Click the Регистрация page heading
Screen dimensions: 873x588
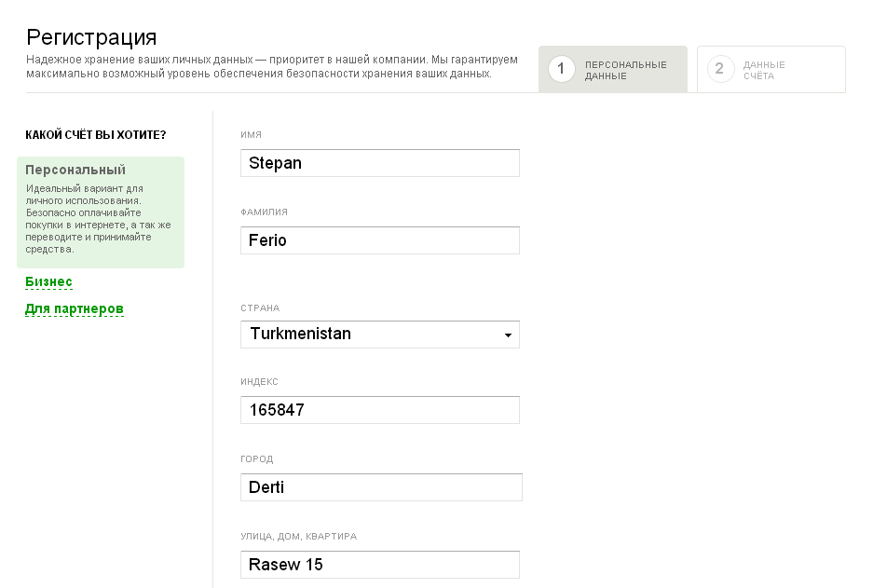pyautogui.click(x=91, y=37)
